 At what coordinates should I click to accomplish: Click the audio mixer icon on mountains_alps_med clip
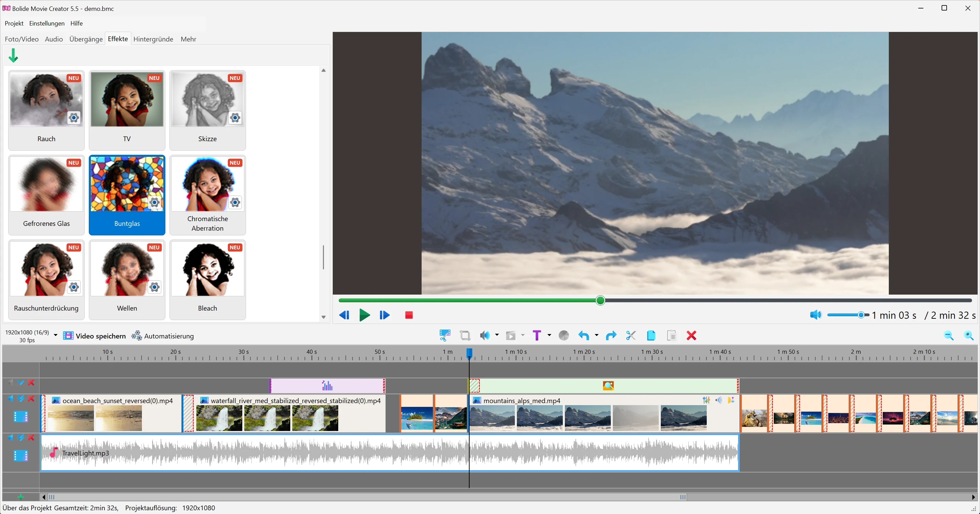pyautogui.click(x=706, y=400)
